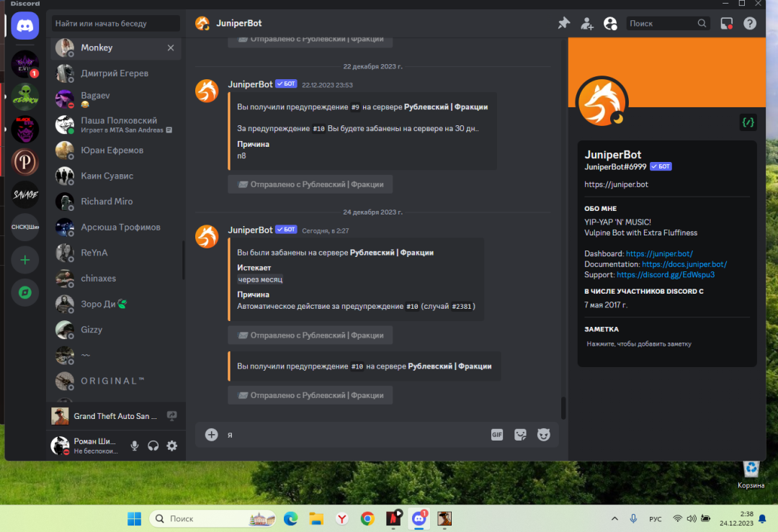Image resolution: width=778 pixels, height=532 pixels.
Task: Open the Help question mark icon
Action: (750, 23)
